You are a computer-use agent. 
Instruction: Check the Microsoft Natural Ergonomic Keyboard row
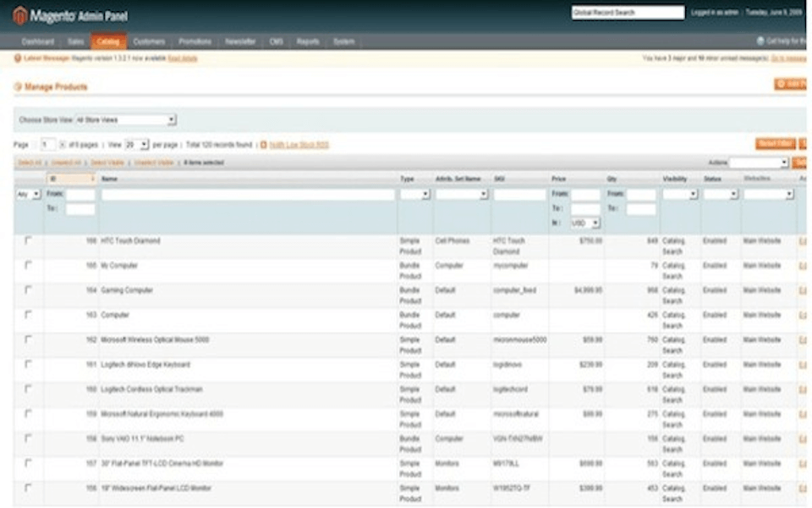point(28,414)
